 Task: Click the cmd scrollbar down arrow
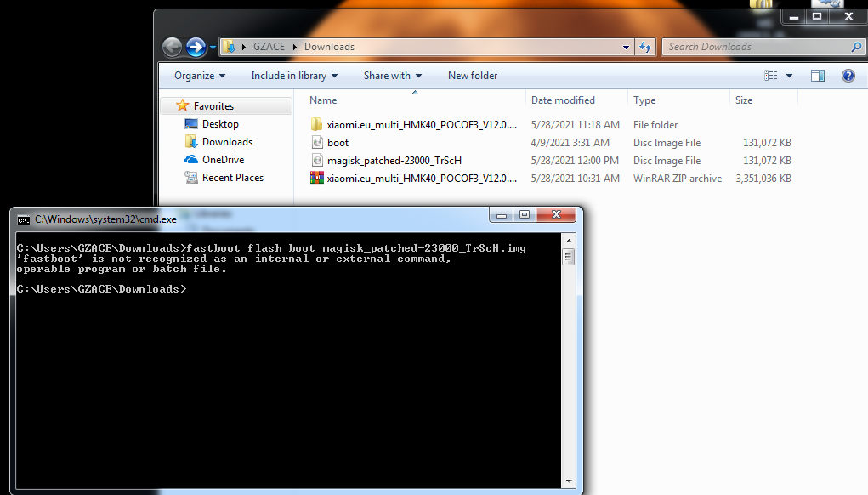point(568,481)
